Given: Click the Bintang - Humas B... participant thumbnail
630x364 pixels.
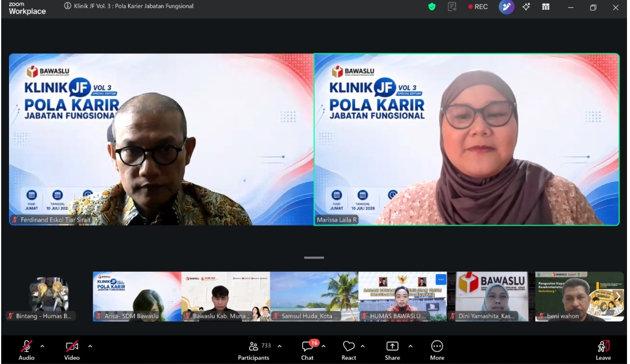Looking at the screenshot, I should pos(49,296).
